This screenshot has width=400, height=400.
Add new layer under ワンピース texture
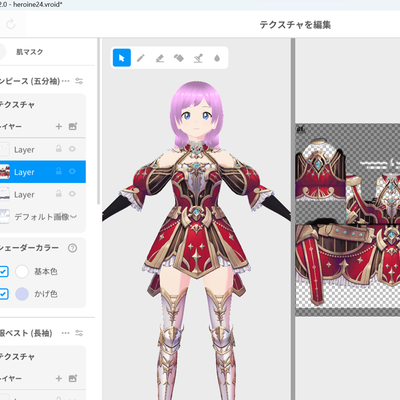point(59,126)
